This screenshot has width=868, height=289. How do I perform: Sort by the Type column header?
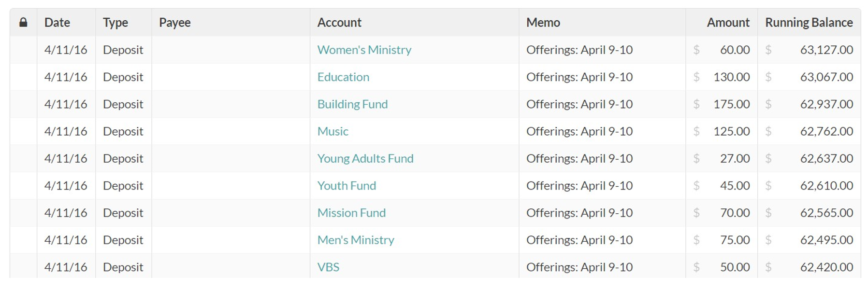[x=116, y=22]
